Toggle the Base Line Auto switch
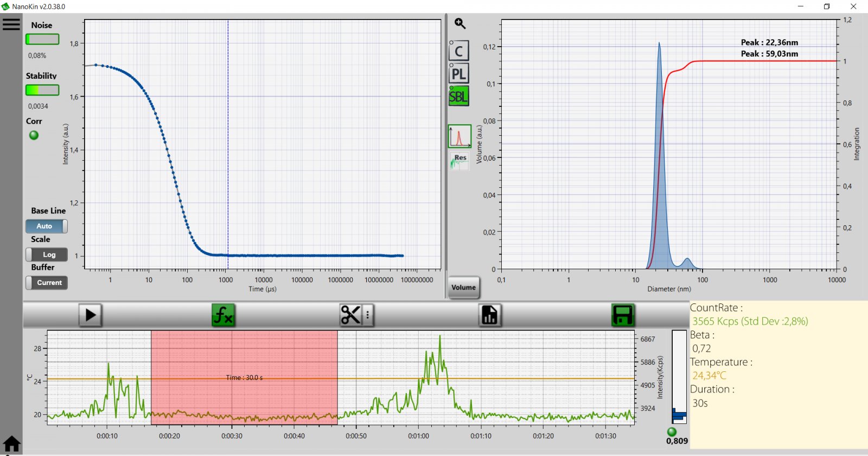This screenshot has height=456, width=868. [46, 226]
